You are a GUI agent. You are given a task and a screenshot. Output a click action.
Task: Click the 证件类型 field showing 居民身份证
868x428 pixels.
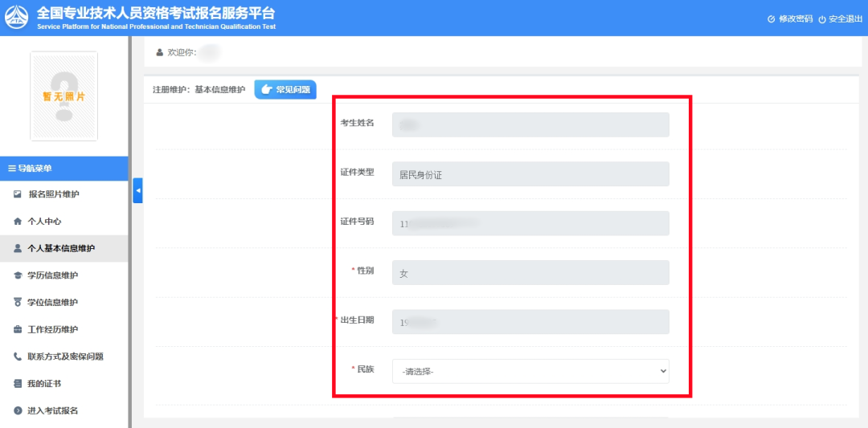pyautogui.click(x=530, y=174)
